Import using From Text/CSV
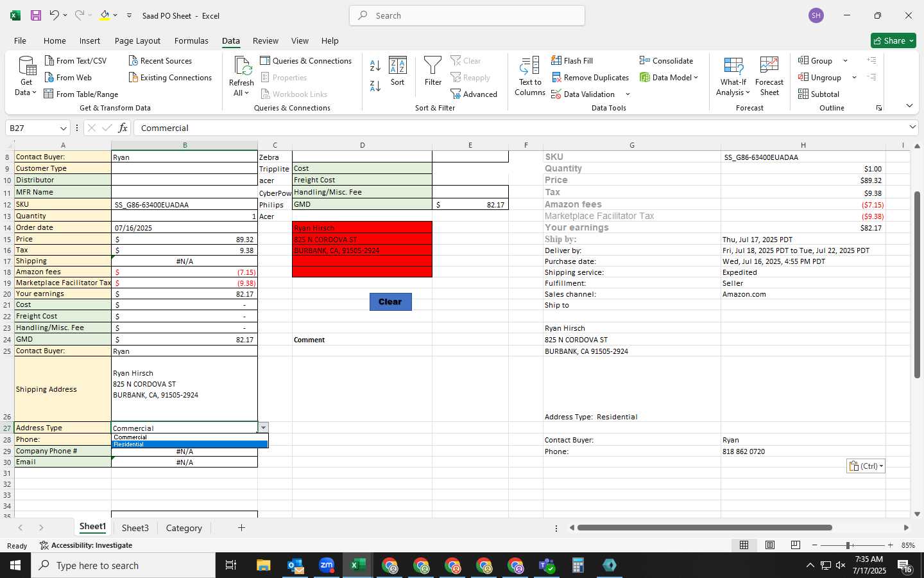 pos(76,60)
